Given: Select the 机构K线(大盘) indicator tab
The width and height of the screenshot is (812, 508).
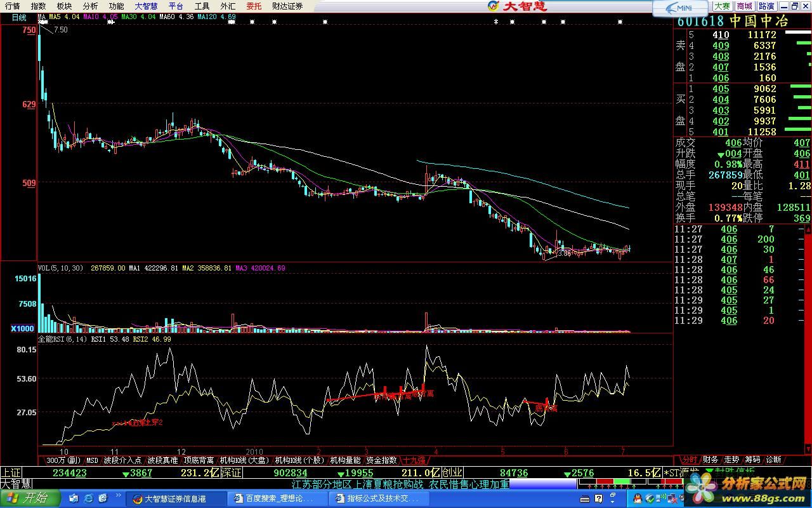Looking at the screenshot, I should point(246,460).
